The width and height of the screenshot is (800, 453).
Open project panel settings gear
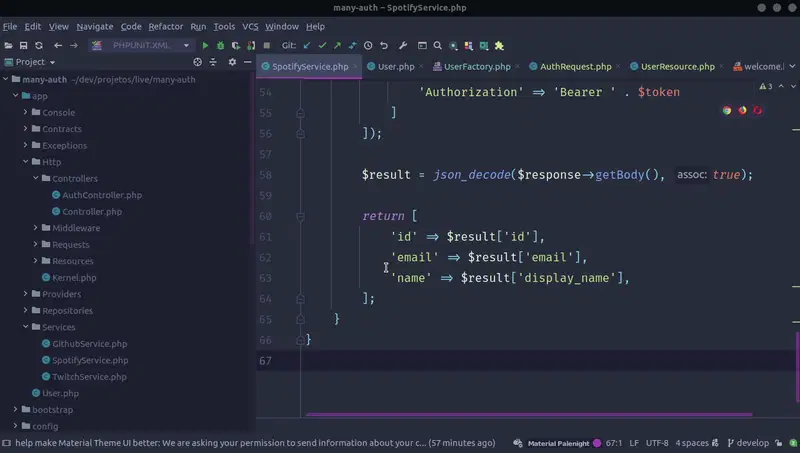[232, 62]
